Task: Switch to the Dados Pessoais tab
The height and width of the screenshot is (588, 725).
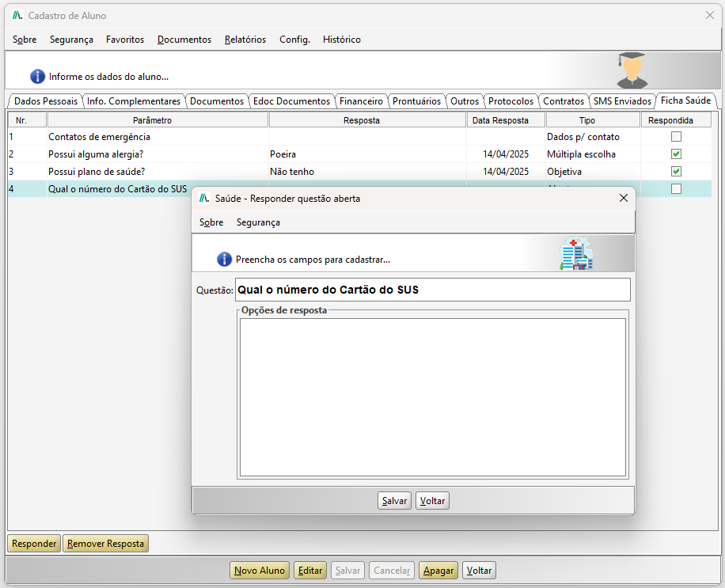Action: click(x=46, y=101)
